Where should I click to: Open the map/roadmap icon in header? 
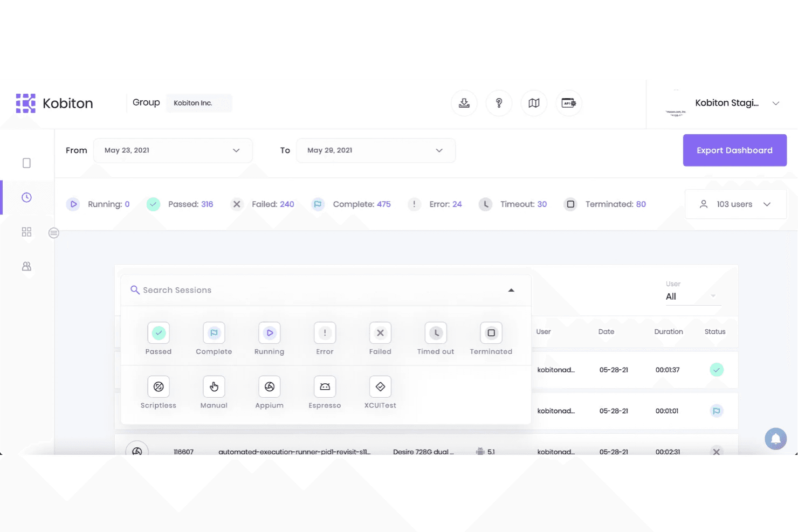click(x=534, y=103)
